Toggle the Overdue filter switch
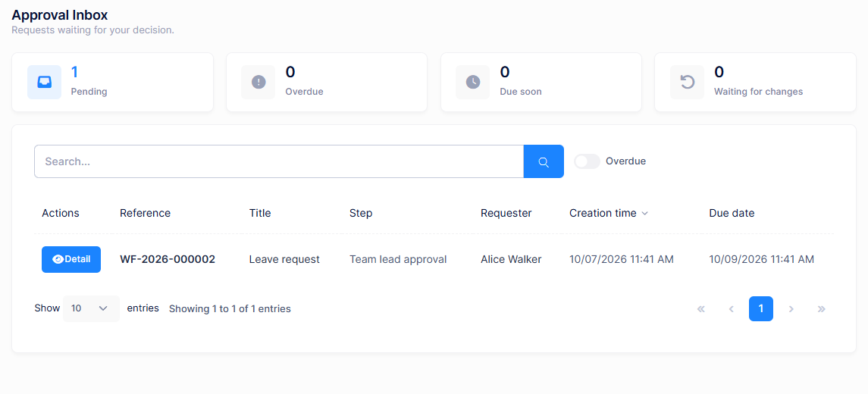868x394 pixels. point(587,161)
